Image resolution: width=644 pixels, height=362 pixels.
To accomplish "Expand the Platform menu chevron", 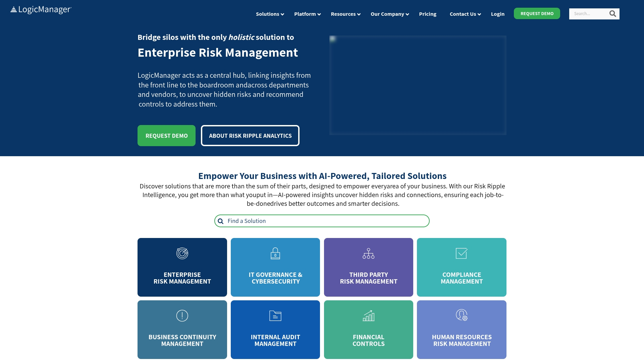I will [319, 14].
